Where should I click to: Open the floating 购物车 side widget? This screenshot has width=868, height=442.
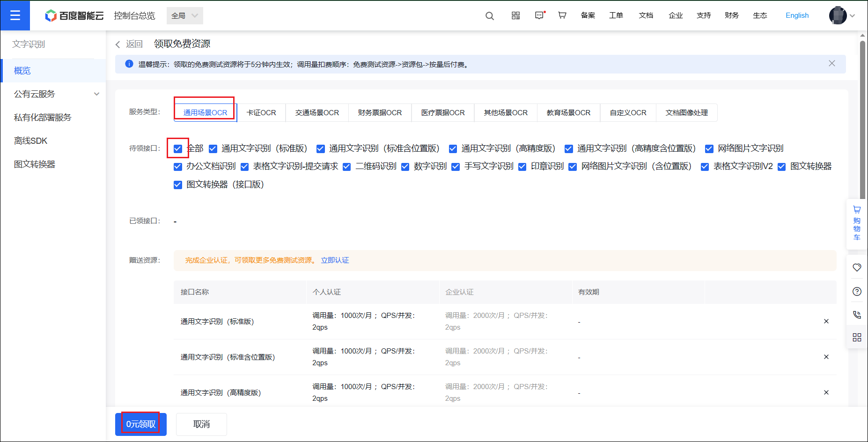pos(857,223)
